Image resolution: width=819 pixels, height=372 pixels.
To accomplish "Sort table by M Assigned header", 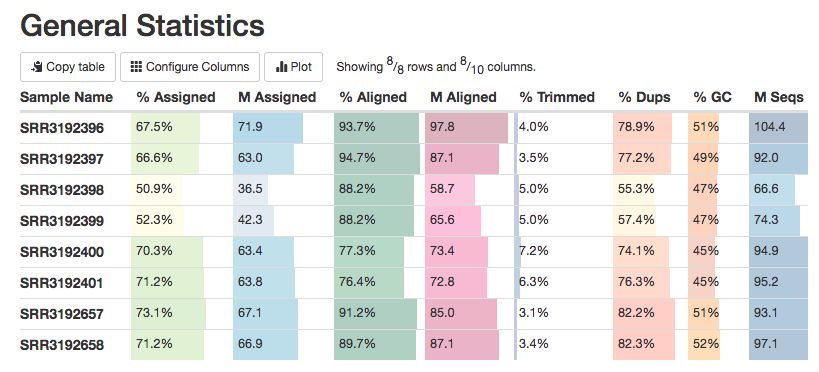I will click(x=277, y=97).
